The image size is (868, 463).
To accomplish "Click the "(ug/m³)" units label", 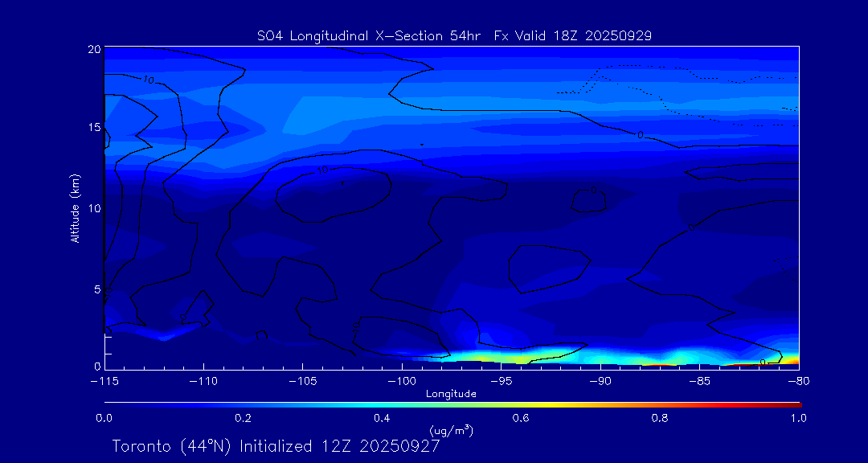I will (451, 430).
